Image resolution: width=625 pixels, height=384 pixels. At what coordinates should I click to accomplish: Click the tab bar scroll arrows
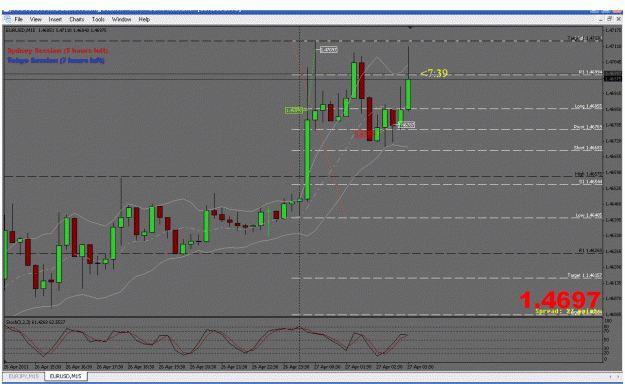pos(614,376)
